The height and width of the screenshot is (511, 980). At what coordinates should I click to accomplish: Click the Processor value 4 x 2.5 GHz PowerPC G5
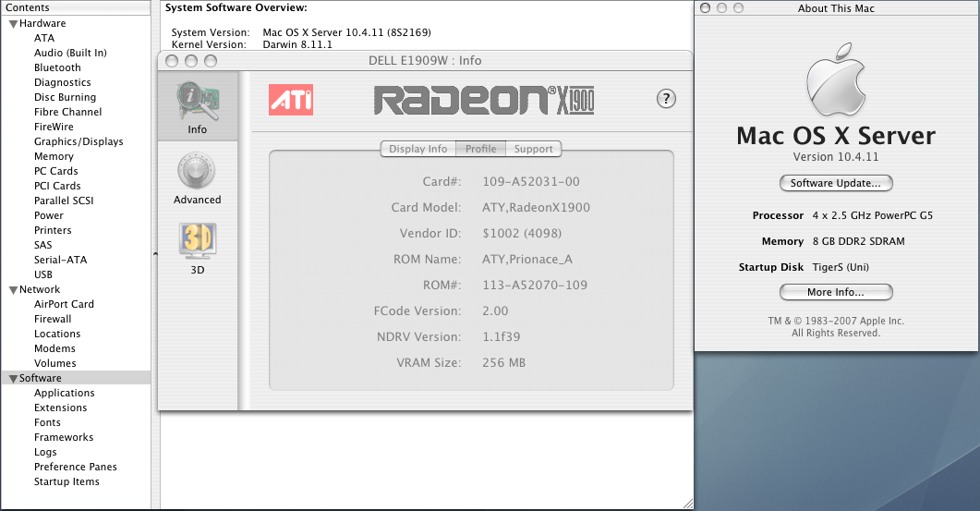point(873,216)
